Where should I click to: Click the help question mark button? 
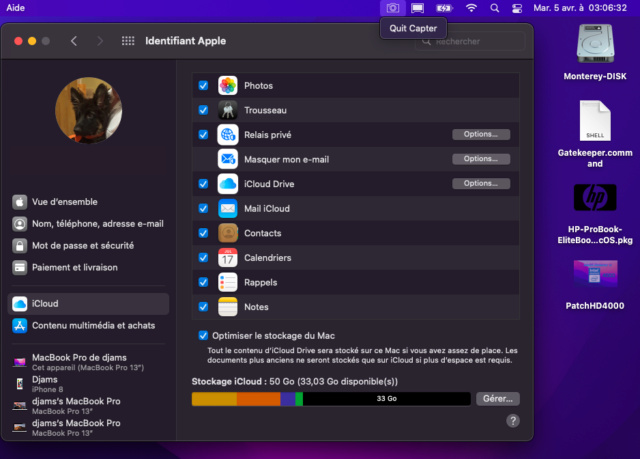click(x=513, y=421)
